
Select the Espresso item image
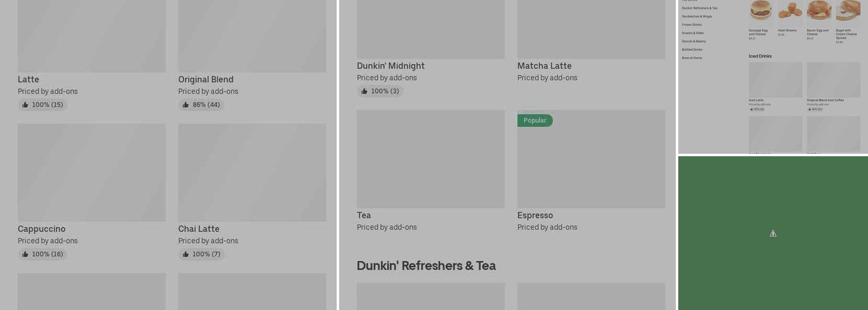tap(591, 159)
